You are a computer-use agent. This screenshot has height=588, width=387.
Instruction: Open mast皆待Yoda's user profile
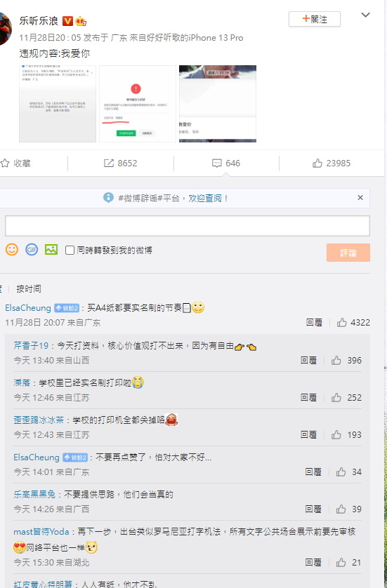[41, 532]
